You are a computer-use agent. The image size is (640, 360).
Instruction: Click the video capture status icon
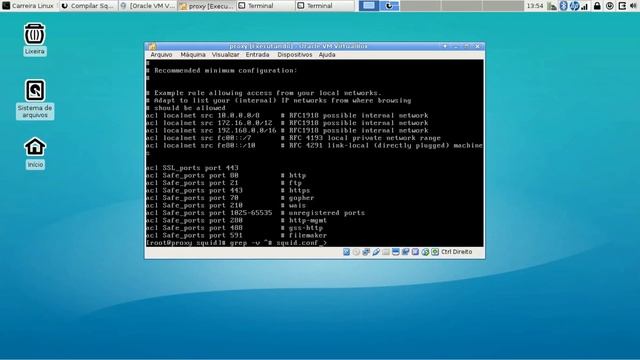pos(405,252)
